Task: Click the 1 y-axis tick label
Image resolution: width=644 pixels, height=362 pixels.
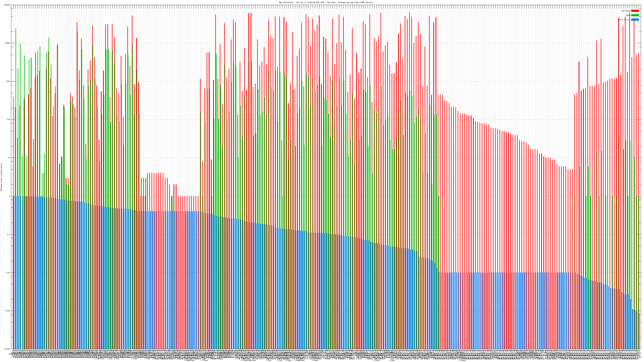Action: (x=10, y=196)
